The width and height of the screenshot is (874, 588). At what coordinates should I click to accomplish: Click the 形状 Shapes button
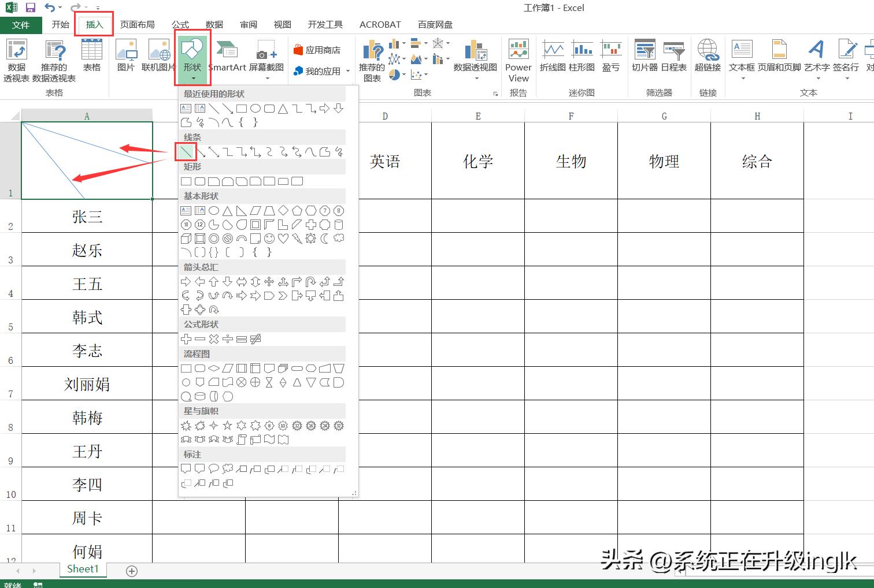(x=192, y=57)
